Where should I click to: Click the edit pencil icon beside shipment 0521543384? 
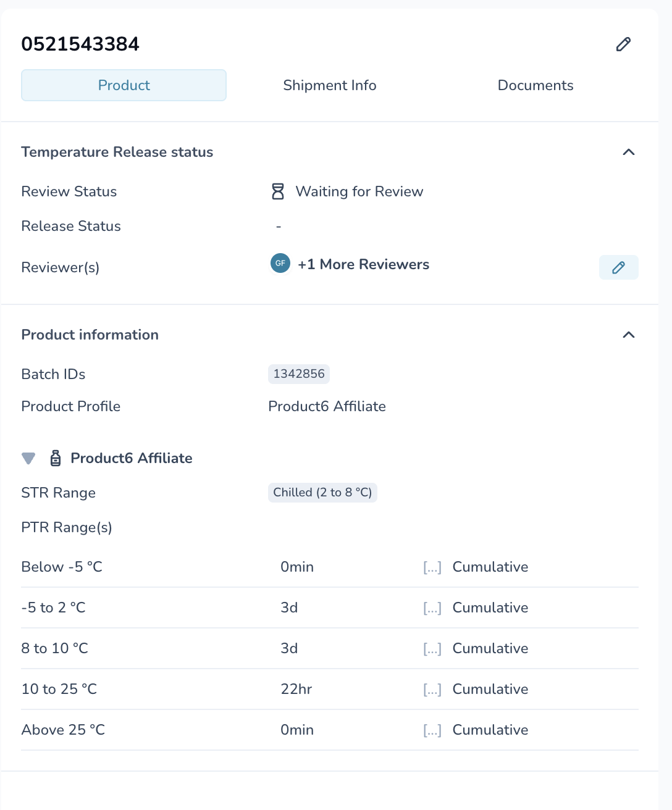(623, 44)
